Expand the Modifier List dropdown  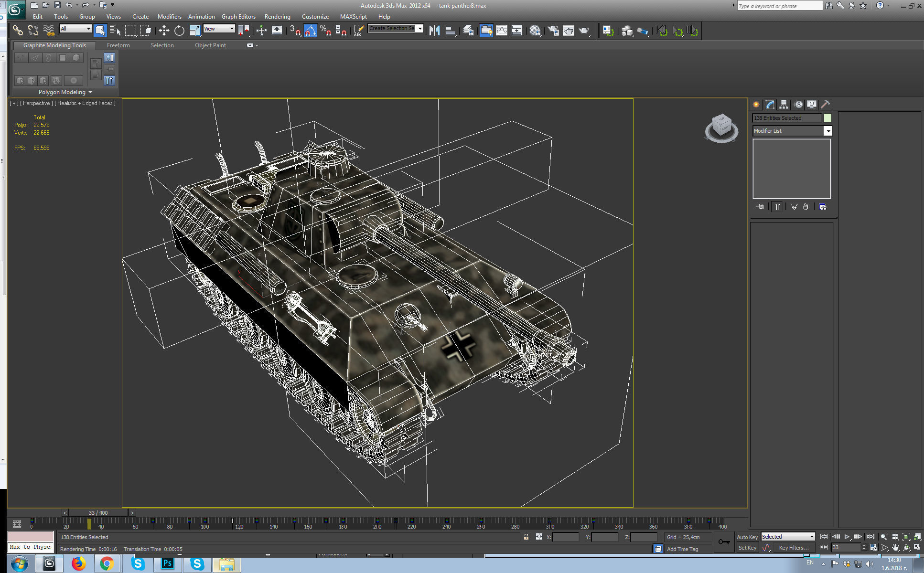click(x=827, y=131)
